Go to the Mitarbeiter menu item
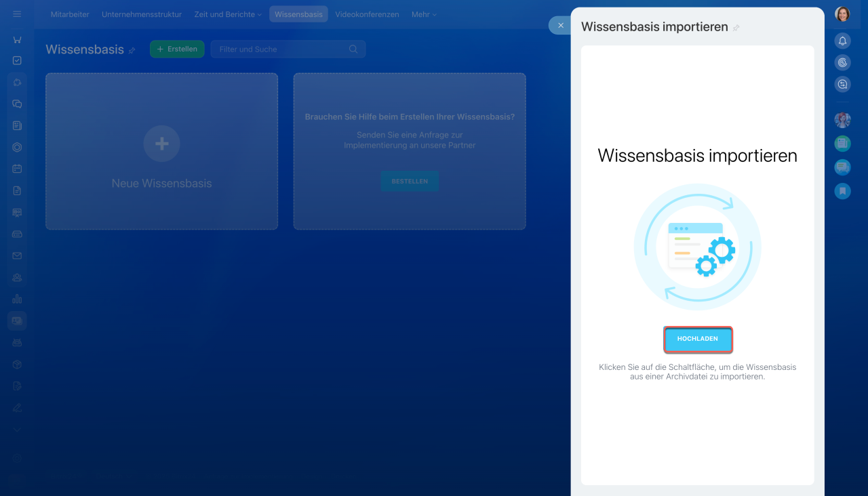This screenshot has height=496, width=868. tap(70, 14)
